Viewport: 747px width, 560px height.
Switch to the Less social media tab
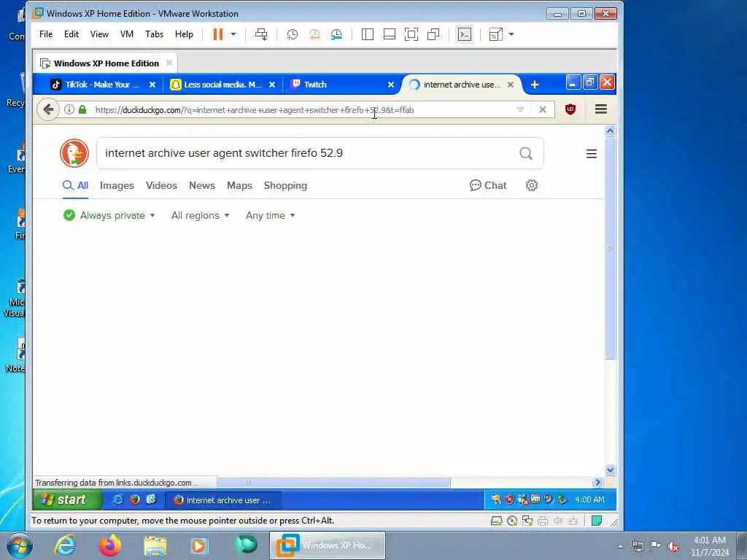(223, 85)
